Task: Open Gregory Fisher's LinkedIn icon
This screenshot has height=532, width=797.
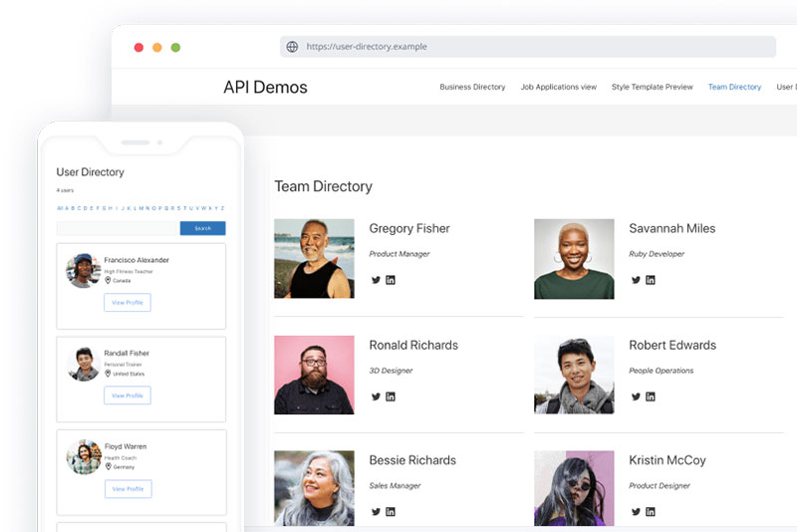Action: (x=391, y=280)
